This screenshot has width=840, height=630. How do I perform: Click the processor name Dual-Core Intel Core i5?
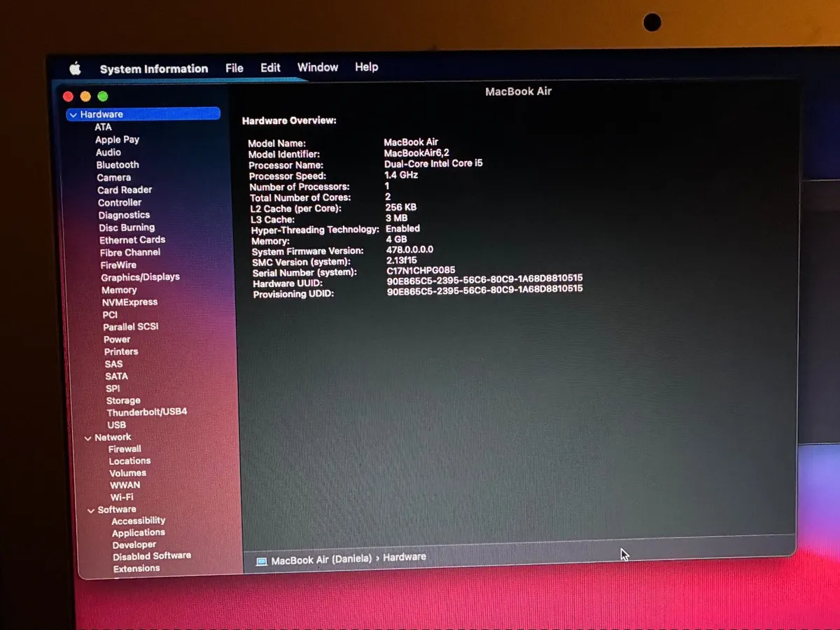433,163
